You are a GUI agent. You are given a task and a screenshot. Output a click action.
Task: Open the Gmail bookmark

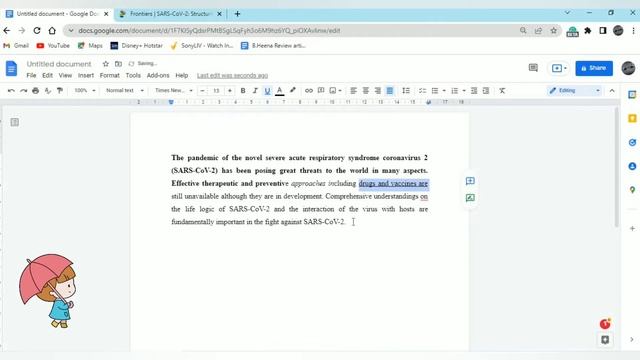(x=16, y=46)
